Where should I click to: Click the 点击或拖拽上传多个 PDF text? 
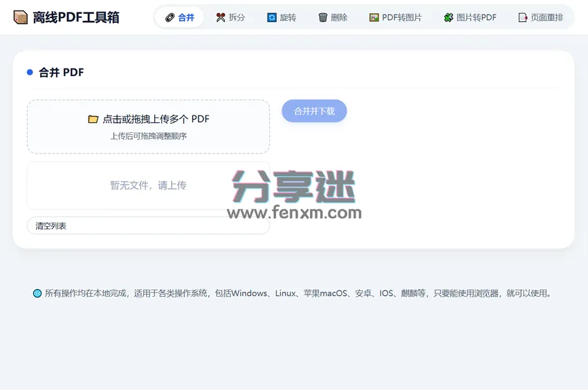pyautogui.click(x=156, y=119)
